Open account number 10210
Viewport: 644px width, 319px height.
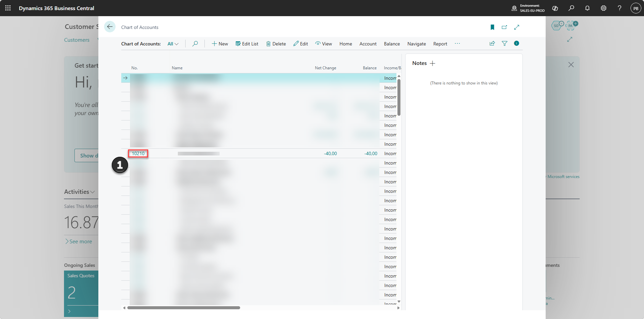tap(138, 153)
